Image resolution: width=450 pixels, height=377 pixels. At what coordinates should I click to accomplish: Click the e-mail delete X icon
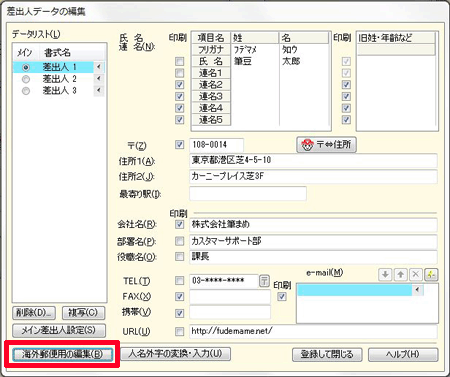click(x=416, y=275)
